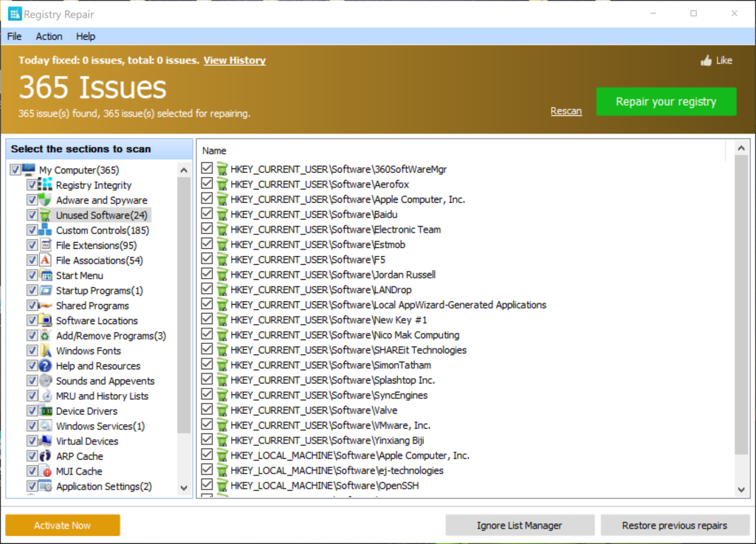Screen dimensions: 756x544
Task: Toggle checkbox for the Software\Baidu entry
Action: tap(207, 214)
